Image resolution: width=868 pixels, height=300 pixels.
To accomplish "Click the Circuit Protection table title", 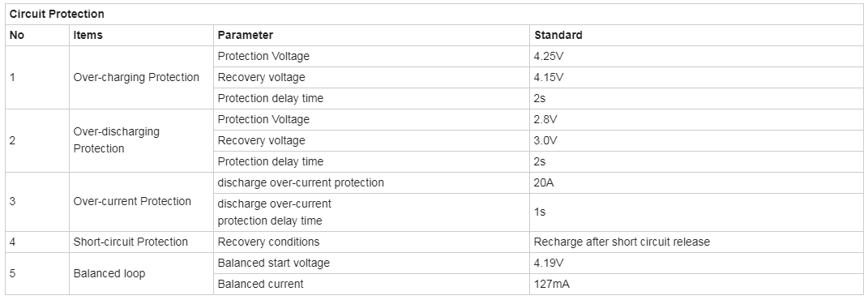I will coord(57,15).
